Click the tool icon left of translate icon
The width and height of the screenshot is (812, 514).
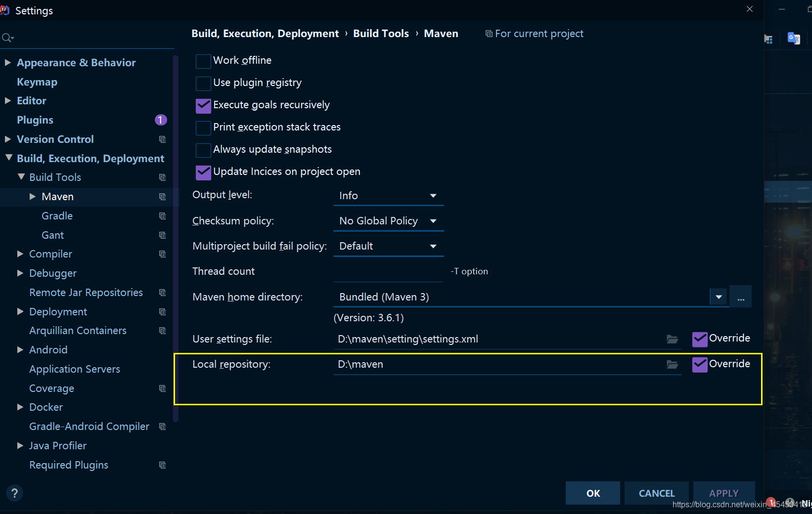[x=768, y=39]
